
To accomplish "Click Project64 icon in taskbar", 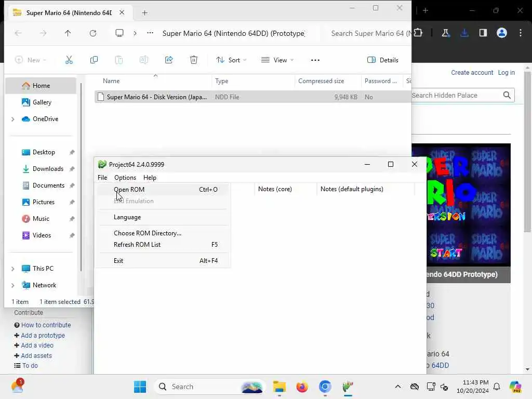I will tap(348, 387).
